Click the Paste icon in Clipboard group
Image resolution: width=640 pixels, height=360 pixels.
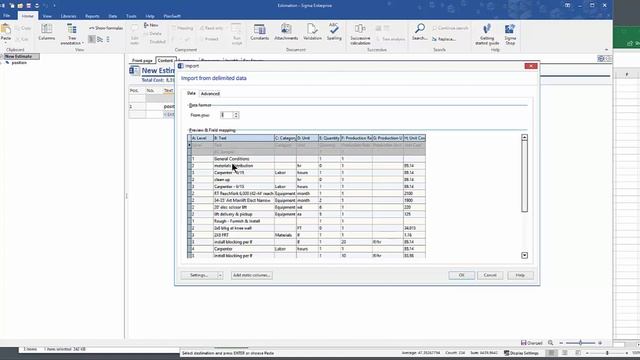pos(6,29)
